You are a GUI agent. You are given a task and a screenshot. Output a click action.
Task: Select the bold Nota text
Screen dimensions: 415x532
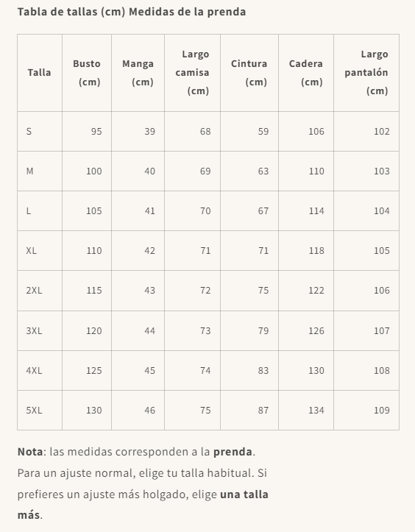(30, 452)
